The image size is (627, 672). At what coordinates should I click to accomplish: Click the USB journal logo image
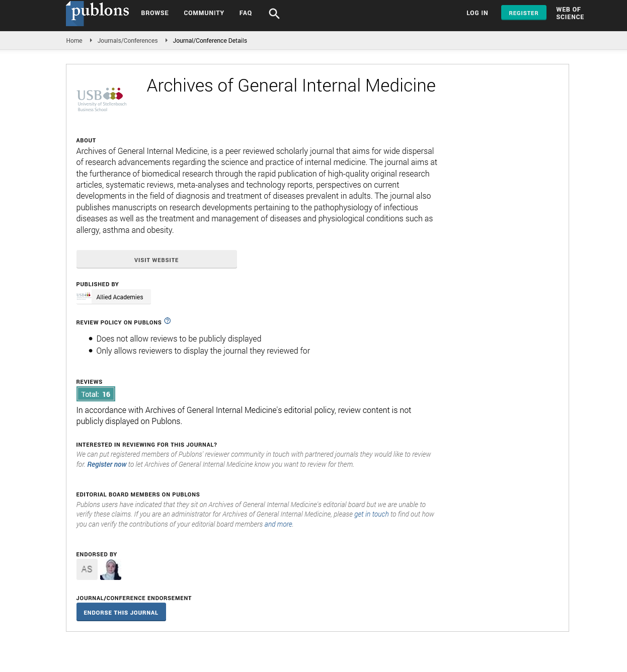coord(102,99)
